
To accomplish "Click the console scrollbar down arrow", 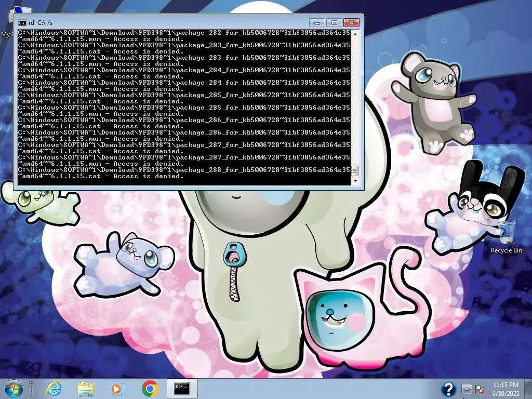I will (355, 181).
